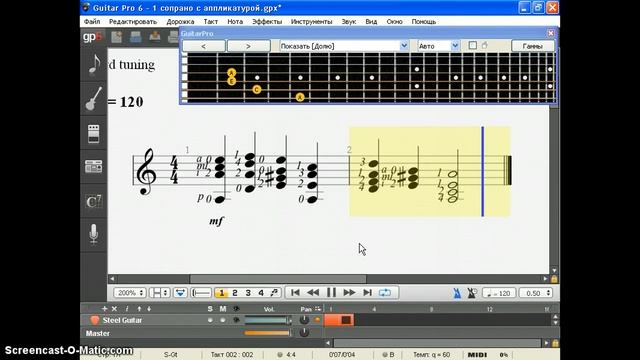The image size is (640, 360).
Task: Click the Print toolbar icon
Action: pyautogui.click(x=173, y=37)
